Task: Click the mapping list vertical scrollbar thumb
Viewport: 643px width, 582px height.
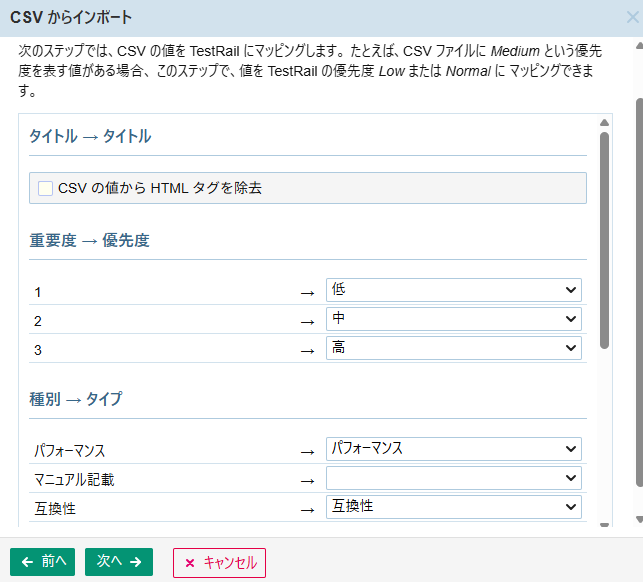Action: [x=604, y=240]
